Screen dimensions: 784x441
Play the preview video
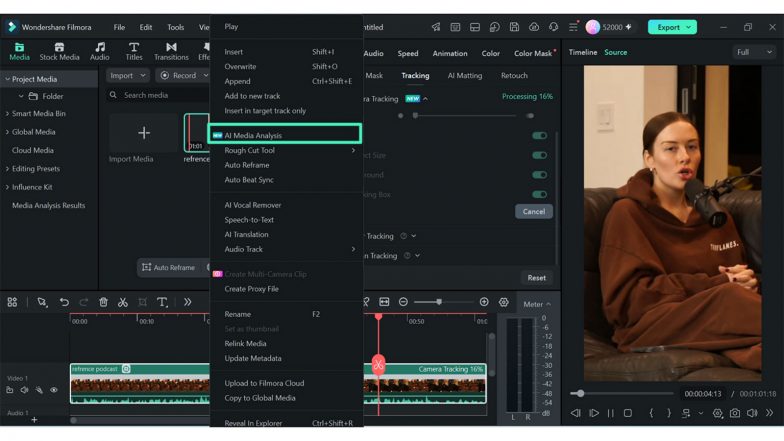[x=594, y=413]
